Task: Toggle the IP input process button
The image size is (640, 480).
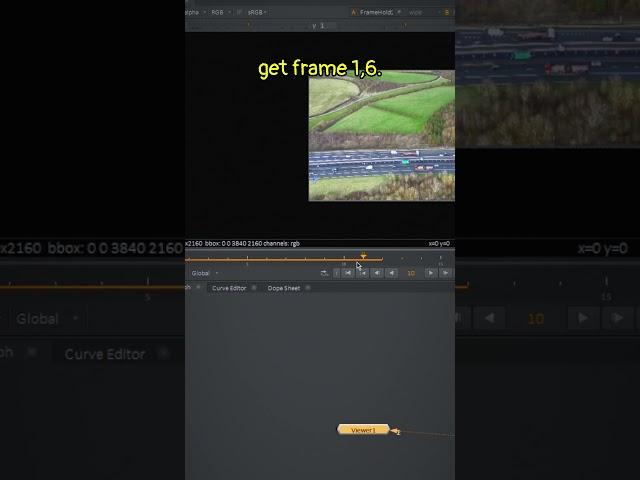Action: click(239, 12)
